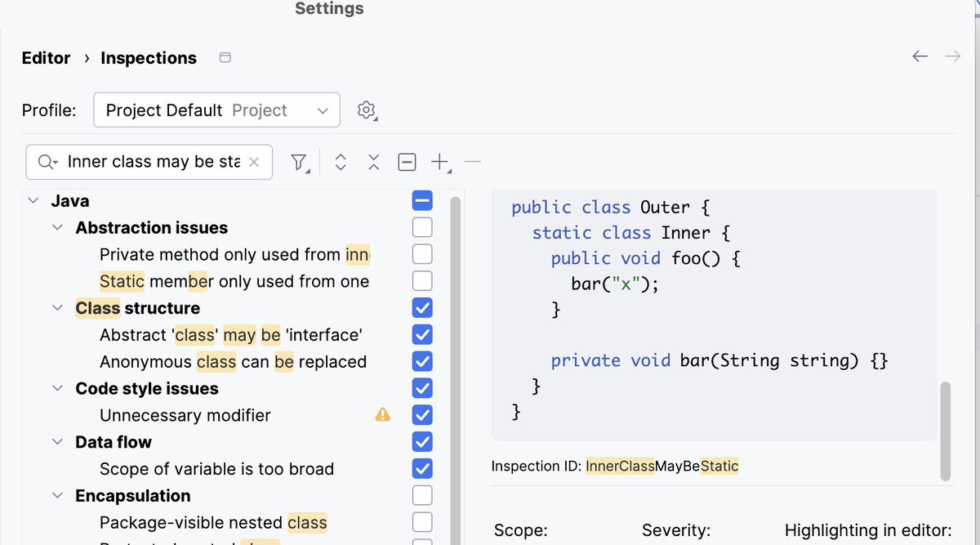This screenshot has width=980, height=545.
Task: Click the Settings window title
Action: [329, 8]
